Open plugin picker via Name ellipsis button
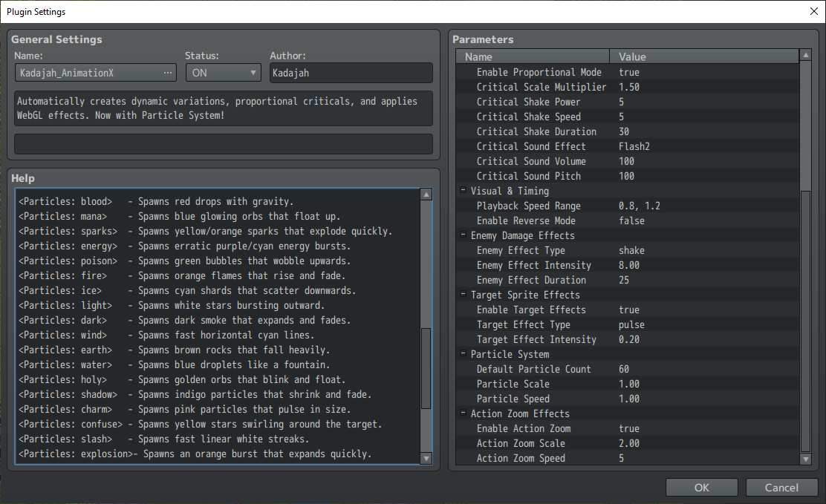This screenshot has height=504, width=826. click(x=168, y=73)
